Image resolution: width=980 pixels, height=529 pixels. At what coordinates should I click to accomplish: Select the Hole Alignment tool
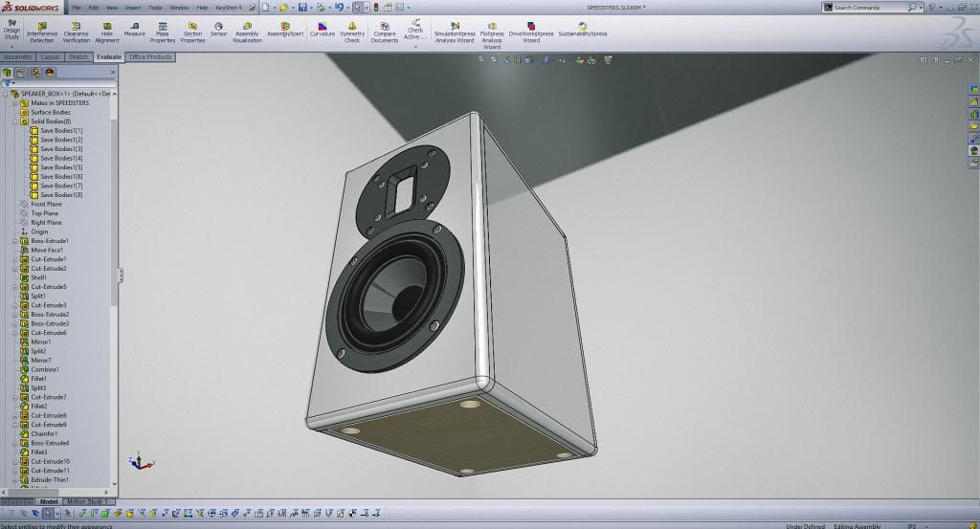[x=107, y=33]
